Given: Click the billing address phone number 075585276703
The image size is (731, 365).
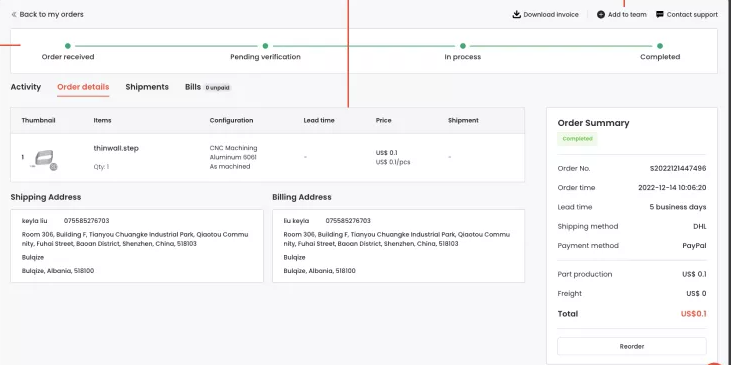Looking at the screenshot, I should [348, 220].
